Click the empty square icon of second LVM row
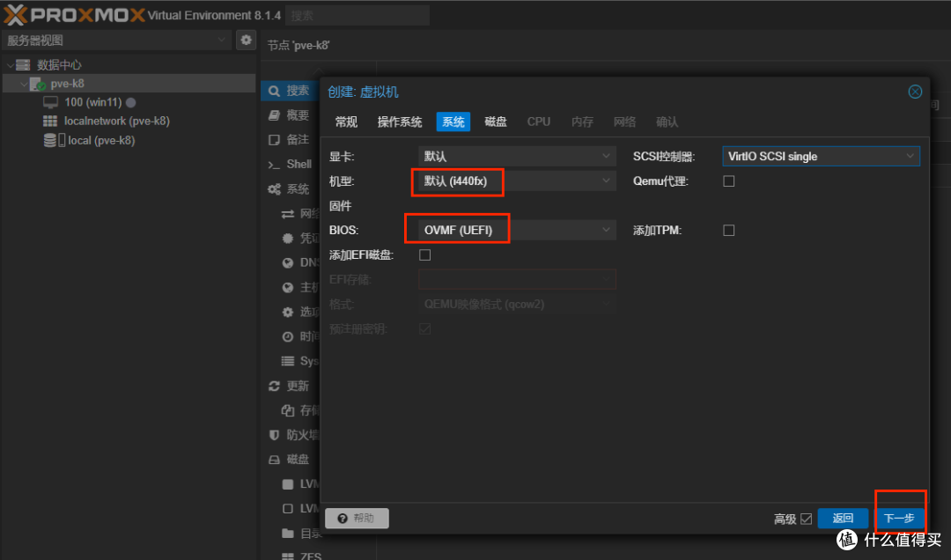951x560 pixels. (x=287, y=508)
